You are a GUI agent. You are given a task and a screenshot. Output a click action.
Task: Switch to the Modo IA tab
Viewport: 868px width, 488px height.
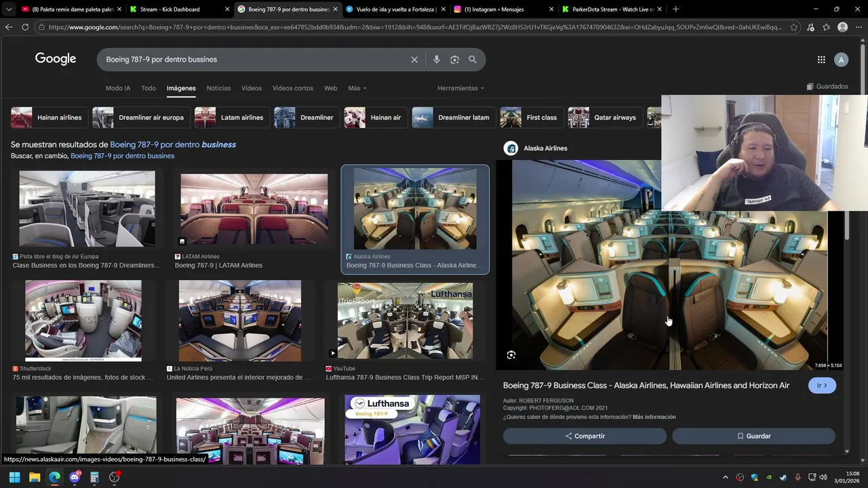[x=118, y=88]
